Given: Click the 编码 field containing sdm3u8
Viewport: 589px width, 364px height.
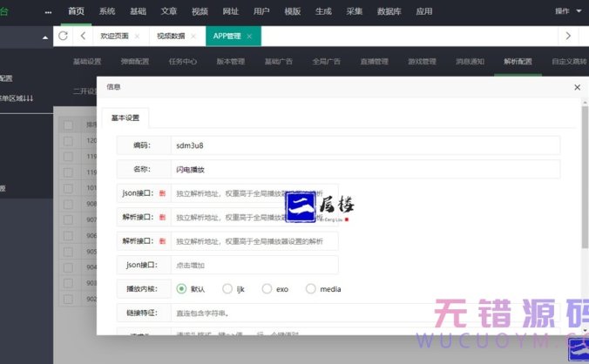Looking at the screenshot, I should (365, 145).
